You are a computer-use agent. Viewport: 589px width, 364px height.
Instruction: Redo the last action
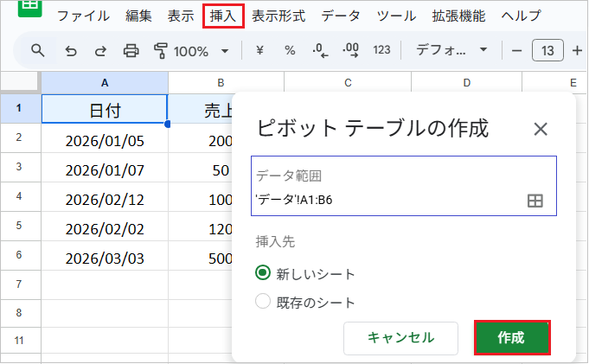point(100,51)
